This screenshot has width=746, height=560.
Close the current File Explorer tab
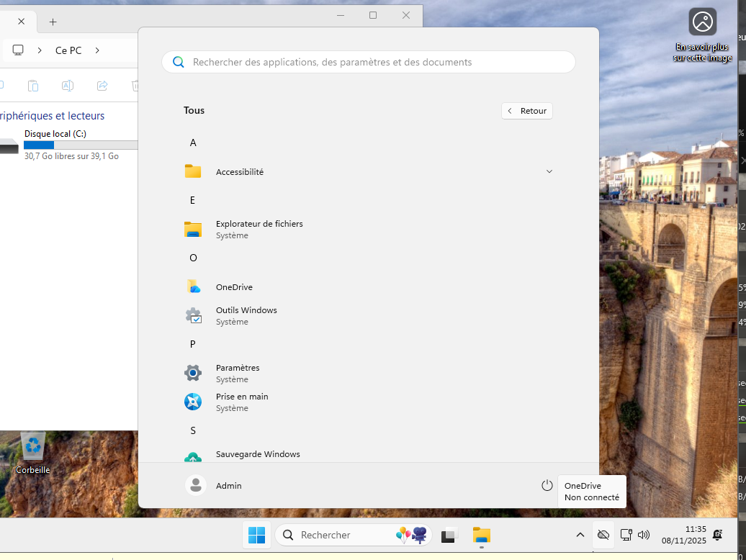point(21,22)
